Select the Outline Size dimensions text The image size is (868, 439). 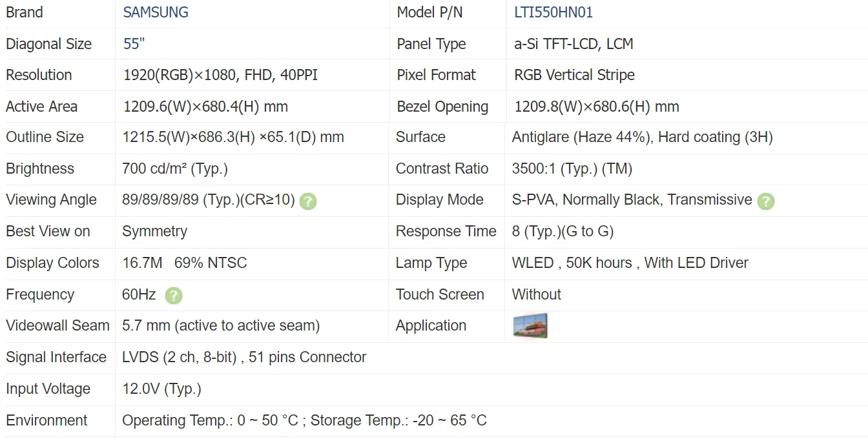coord(232,137)
